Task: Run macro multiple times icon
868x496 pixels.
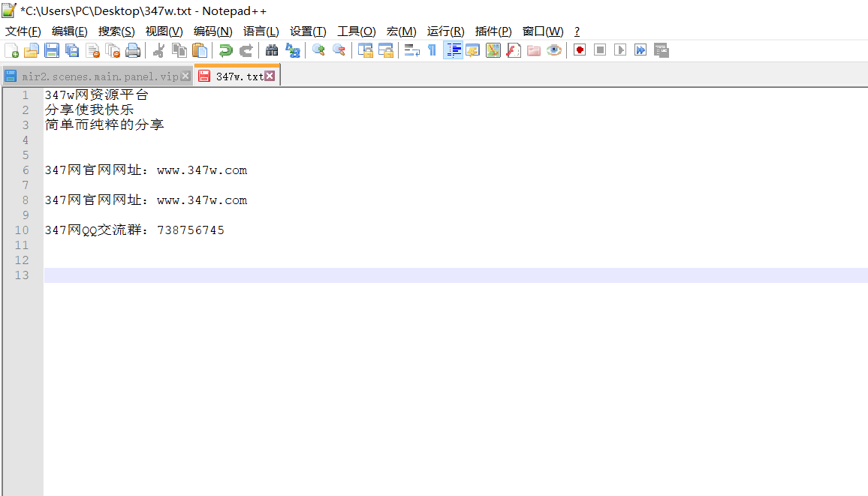Action: tap(640, 50)
